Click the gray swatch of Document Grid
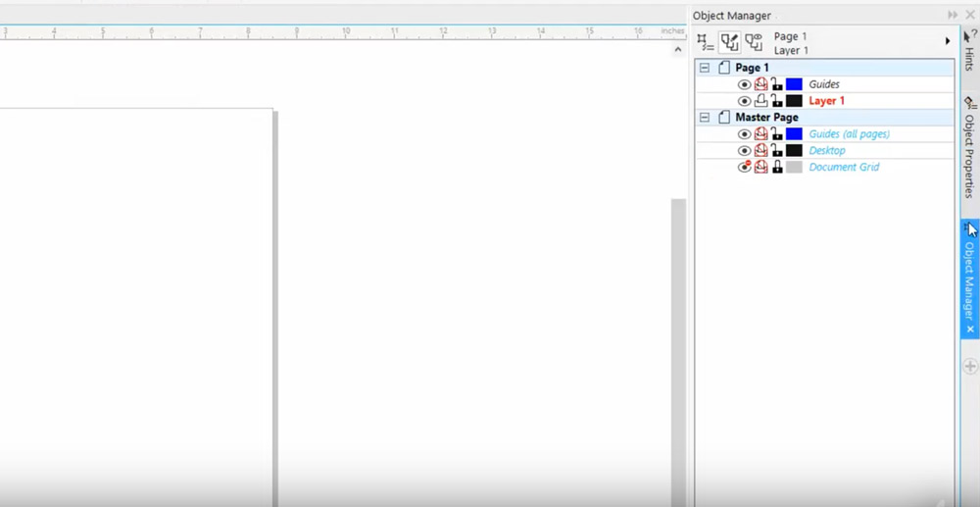 (794, 167)
